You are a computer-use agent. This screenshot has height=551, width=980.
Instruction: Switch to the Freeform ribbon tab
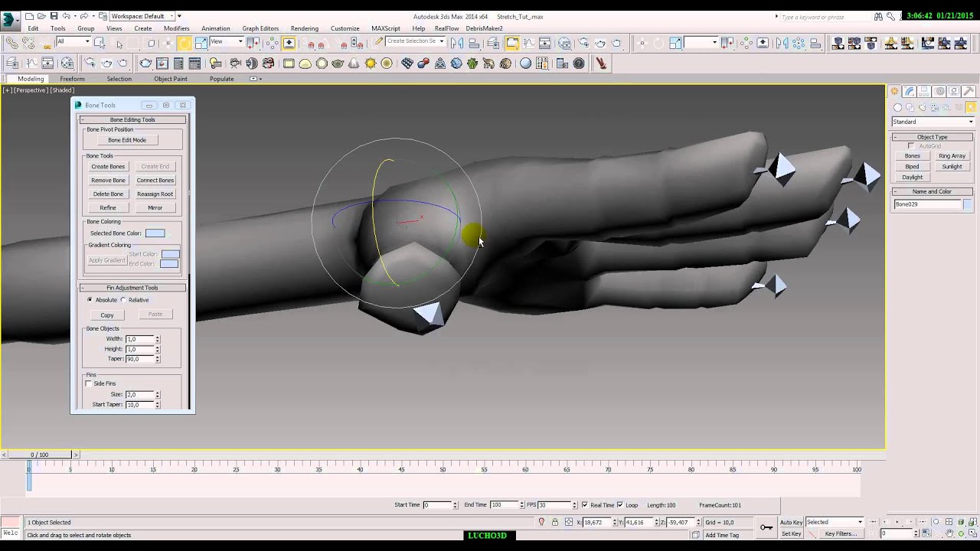pyautogui.click(x=72, y=79)
